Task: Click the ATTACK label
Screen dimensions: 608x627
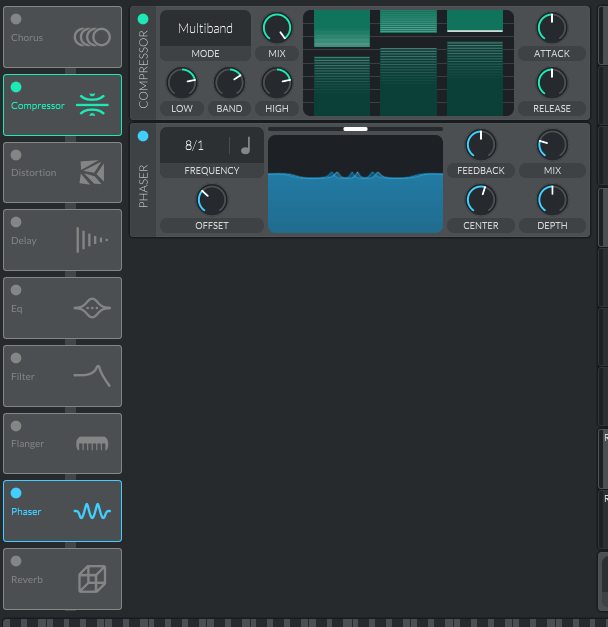Action: click(x=552, y=54)
